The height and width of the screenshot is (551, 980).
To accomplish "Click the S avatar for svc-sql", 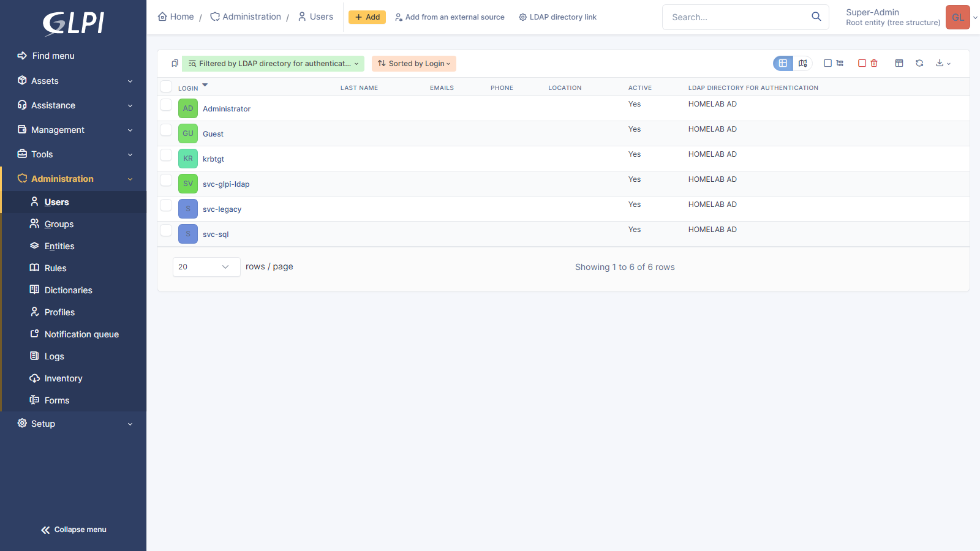I will [x=188, y=234].
